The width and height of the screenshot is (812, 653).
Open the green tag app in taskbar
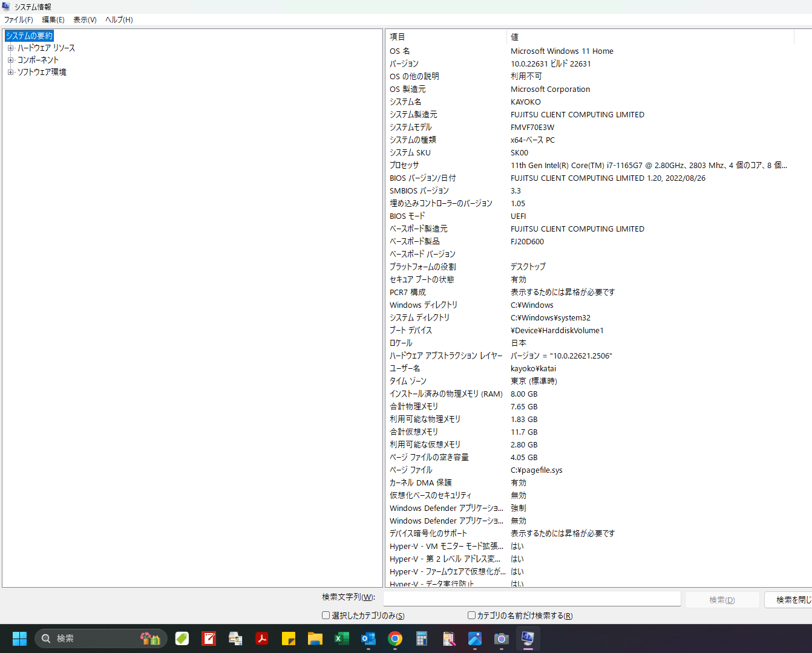tap(182, 638)
